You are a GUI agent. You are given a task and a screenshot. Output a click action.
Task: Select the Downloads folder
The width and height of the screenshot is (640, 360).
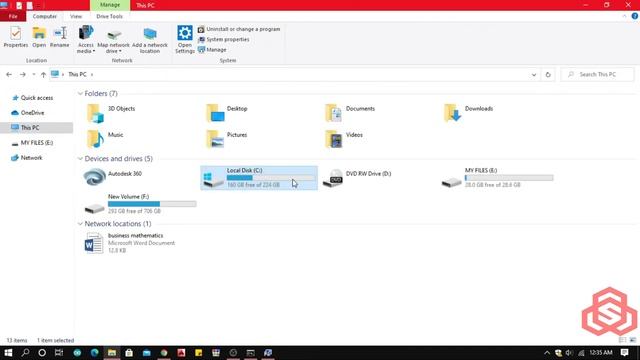[x=469, y=113]
